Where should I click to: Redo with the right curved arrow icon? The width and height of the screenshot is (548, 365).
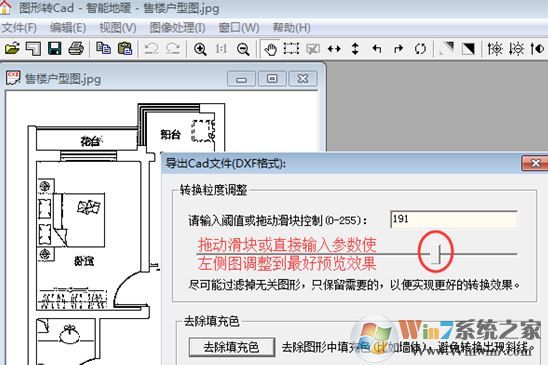tap(173, 48)
